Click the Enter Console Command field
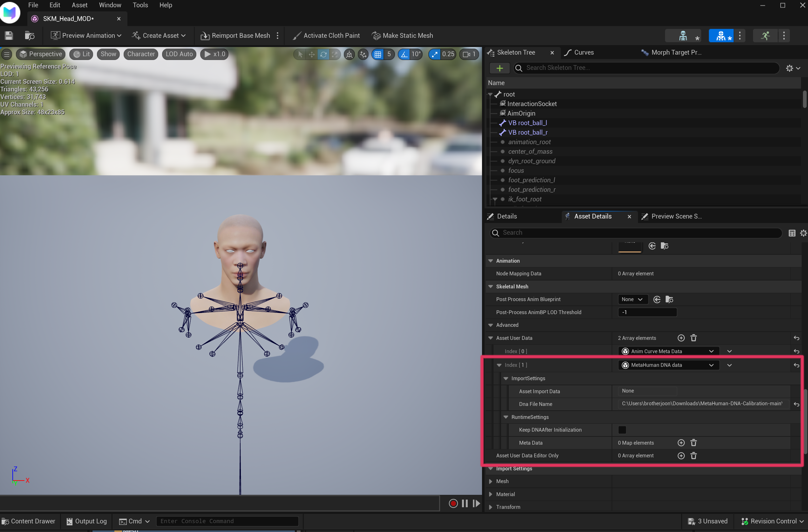This screenshot has width=808, height=532. coord(227,521)
